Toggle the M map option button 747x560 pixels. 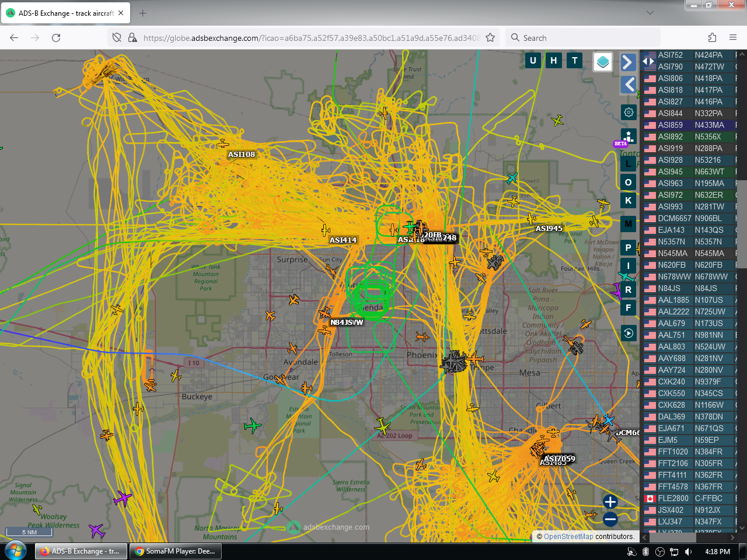[x=629, y=223]
